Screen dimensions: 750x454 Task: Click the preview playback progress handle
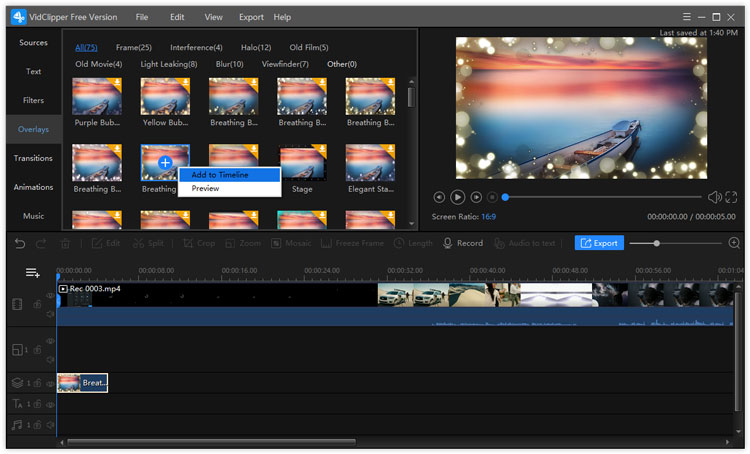coord(505,197)
